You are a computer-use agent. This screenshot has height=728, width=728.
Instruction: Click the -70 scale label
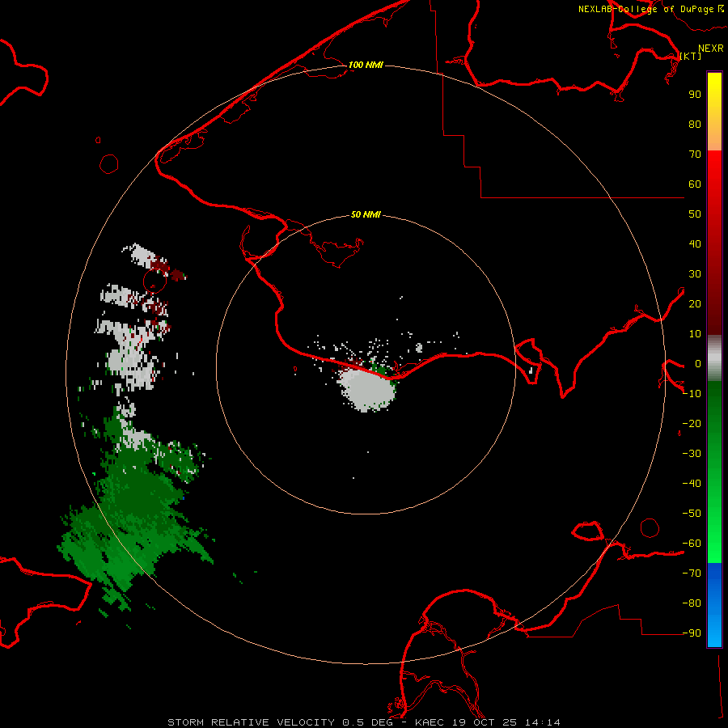pyautogui.click(x=692, y=574)
